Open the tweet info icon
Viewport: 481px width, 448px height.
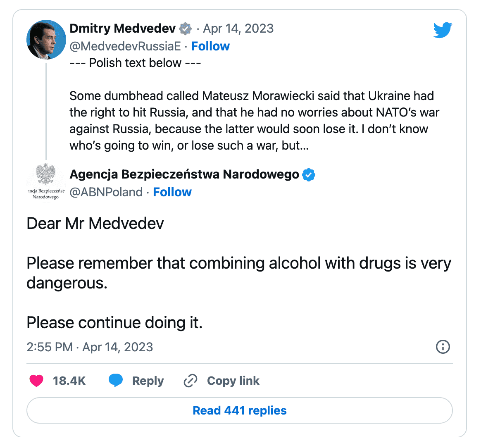coord(443,347)
